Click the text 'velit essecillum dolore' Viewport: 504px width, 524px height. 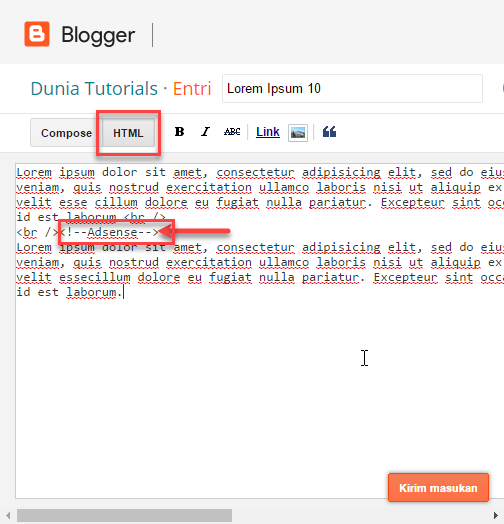pos(98,277)
